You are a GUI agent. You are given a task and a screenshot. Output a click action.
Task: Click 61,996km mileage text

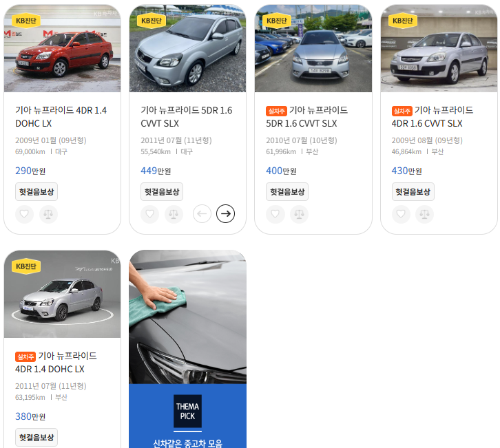pyautogui.click(x=281, y=151)
